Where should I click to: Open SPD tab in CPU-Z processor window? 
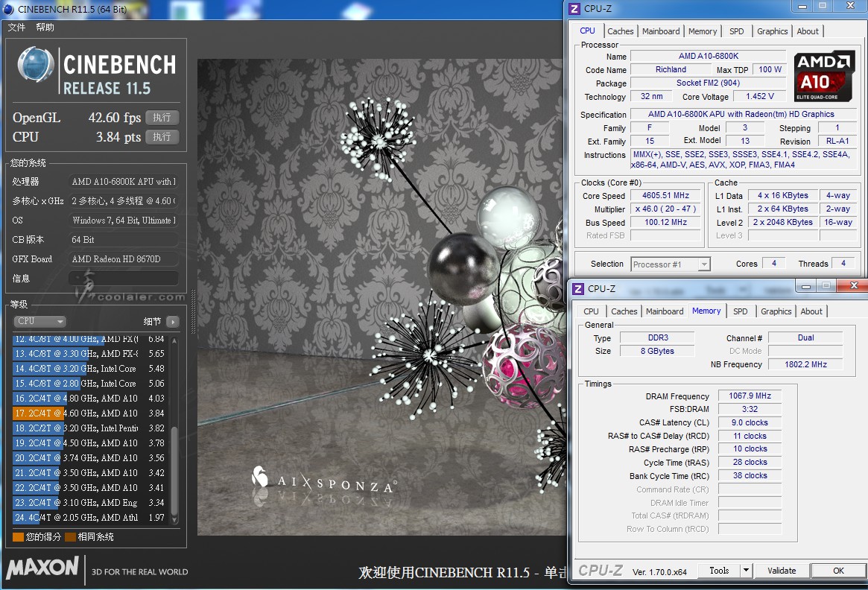point(737,31)
